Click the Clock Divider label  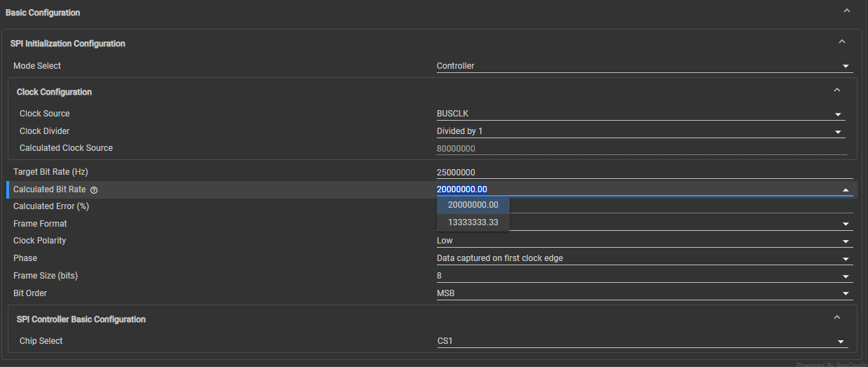pos(45,131)
